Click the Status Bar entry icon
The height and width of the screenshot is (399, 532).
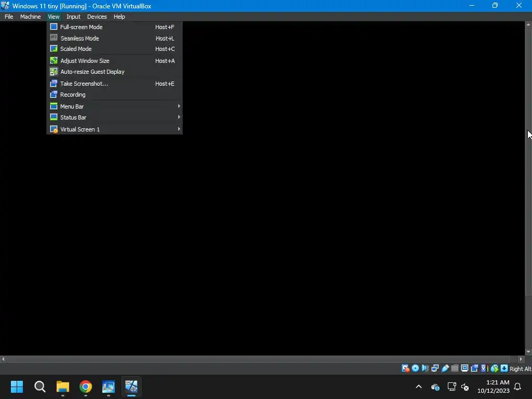point(54,117)
